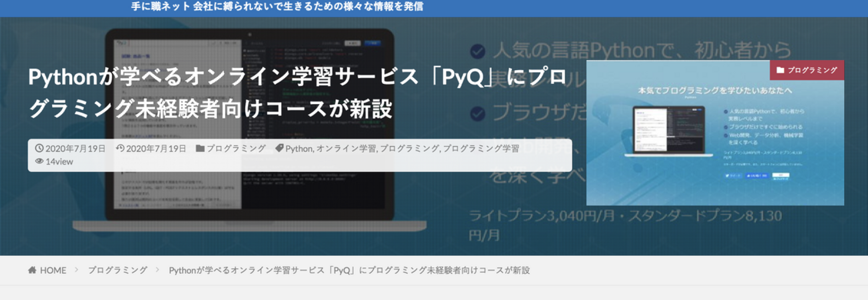This screenshot has height=300, width=868.
Task: Open the プログラミング category link in meta box
Action: pyautogui.click(x=236, y=148)
